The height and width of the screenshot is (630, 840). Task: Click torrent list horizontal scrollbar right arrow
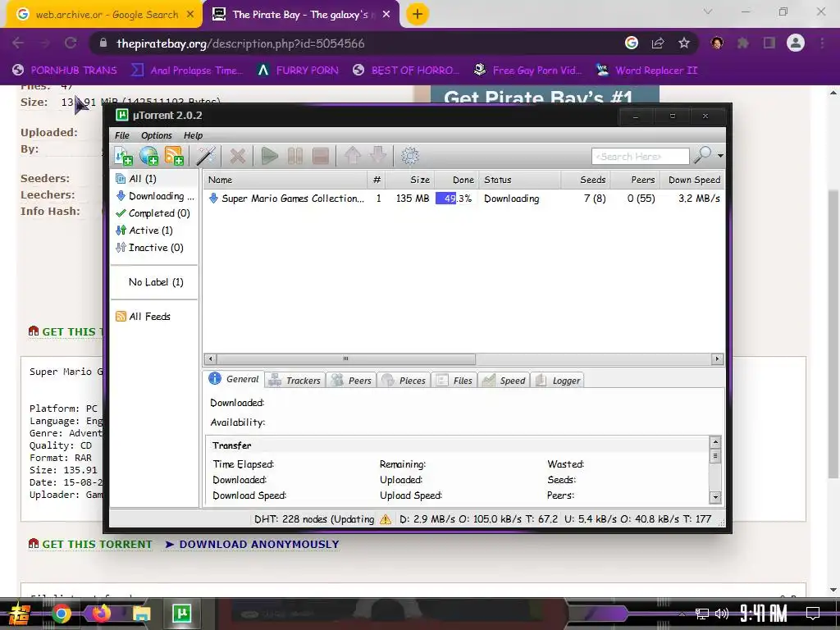[x=717, y=359]
